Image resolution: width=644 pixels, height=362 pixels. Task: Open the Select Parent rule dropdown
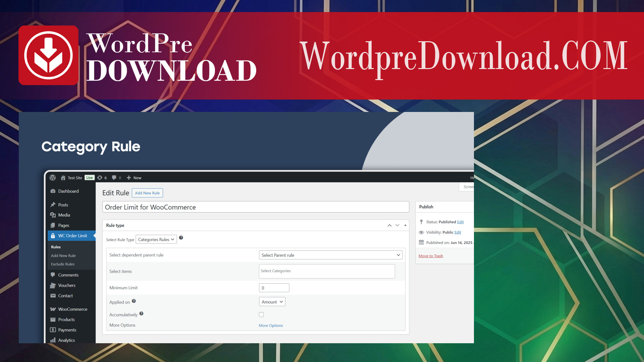pyautogui.click(x=331, y=255)
